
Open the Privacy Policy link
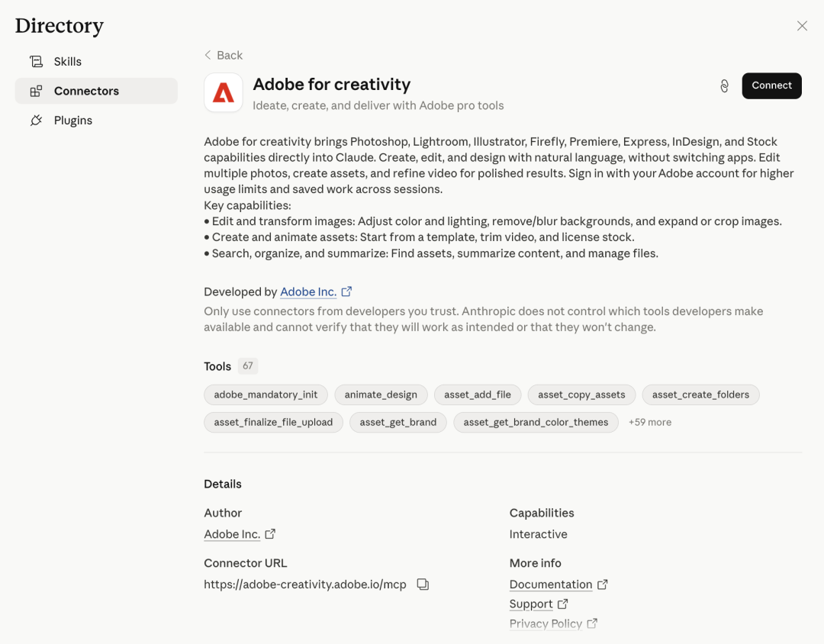pyautogui.click(x=546, y=623)
